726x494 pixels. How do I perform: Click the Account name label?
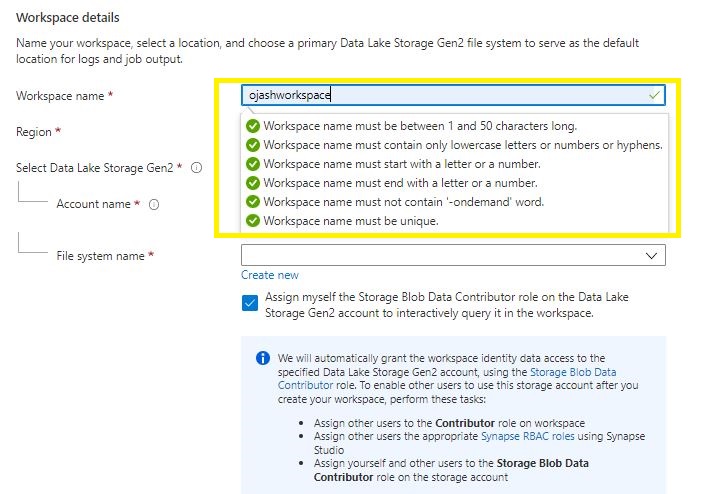(93, 204)
